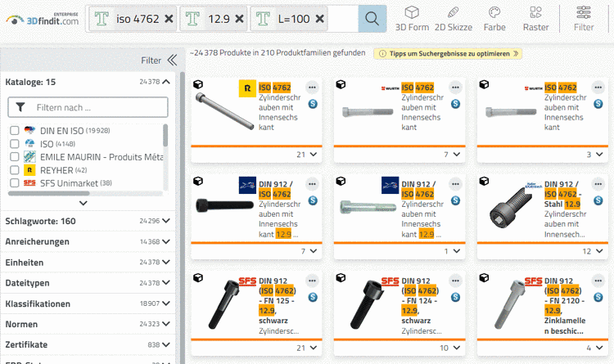Open options menu of REYHER ISO 4762 card
Image resolution: width=614 pixels, height=364 pixels.
tap(312, 88)
